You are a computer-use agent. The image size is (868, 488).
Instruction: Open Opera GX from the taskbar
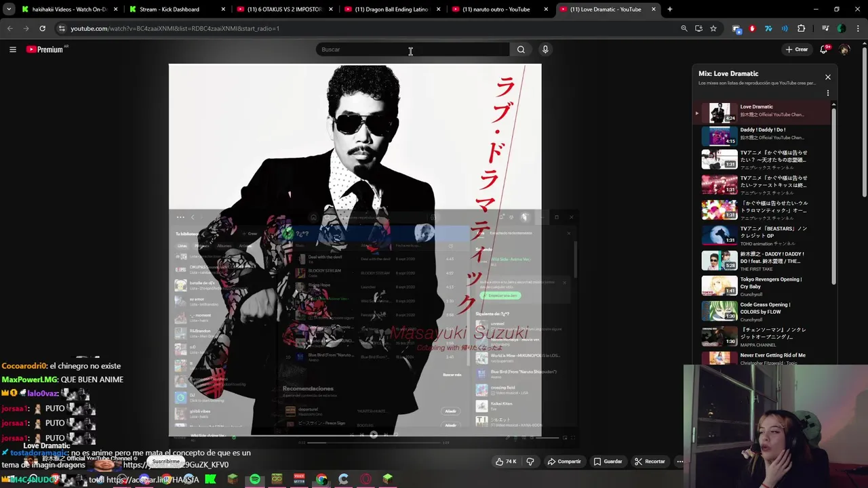tap(366, 479)
